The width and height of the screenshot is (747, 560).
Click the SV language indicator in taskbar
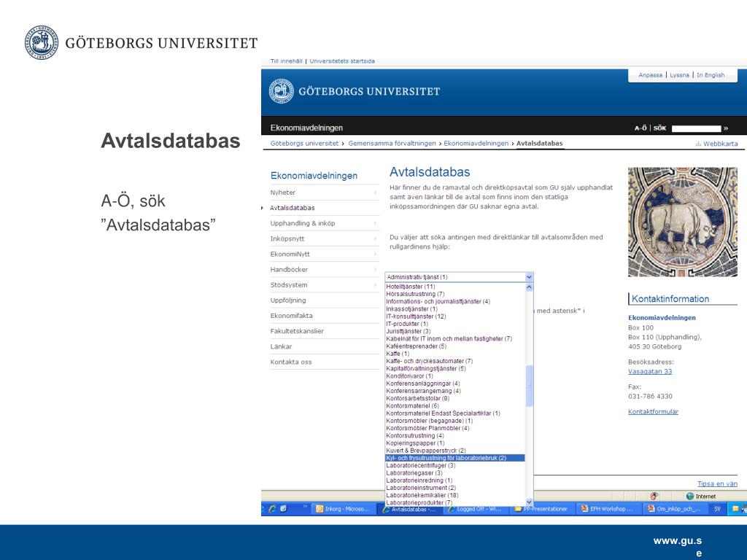point(717,509)
